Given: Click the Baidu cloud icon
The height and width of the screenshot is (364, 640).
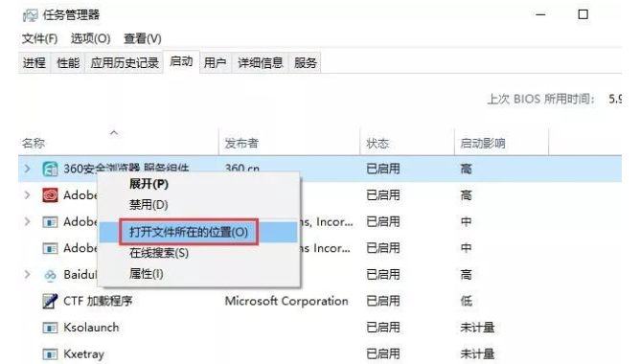Looking at the screenshot, I should [50, 275].
